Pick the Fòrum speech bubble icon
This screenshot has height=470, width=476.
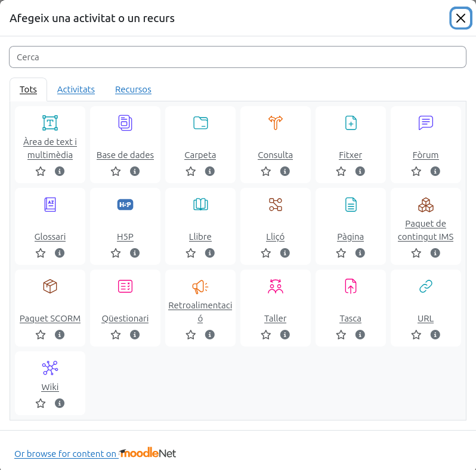pyautogui.click(x=425, y=123)
